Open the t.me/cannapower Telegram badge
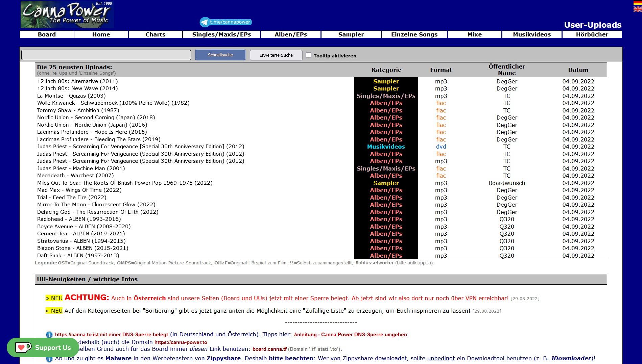This screenshot has height=364, width=642. [226, 22]
